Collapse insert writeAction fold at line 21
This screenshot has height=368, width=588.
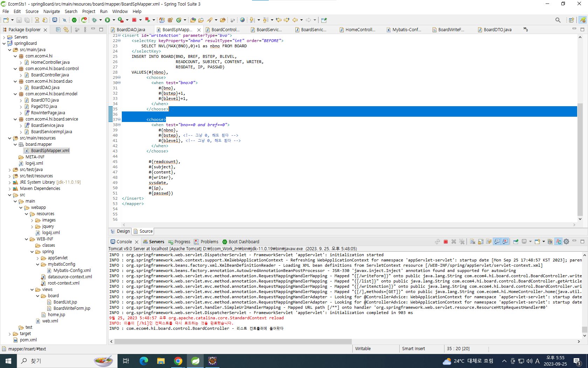coord(119,35)
